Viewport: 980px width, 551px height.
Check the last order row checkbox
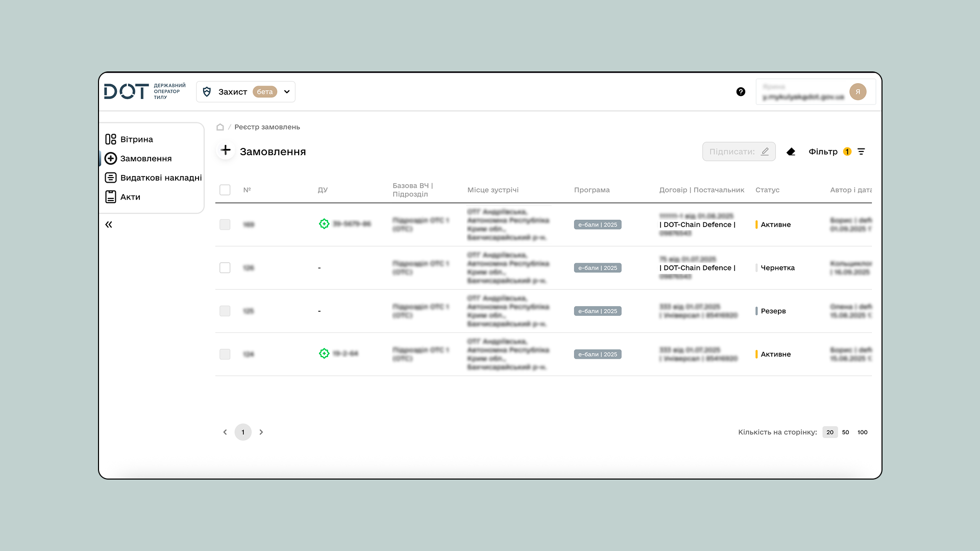pos(225,354)
